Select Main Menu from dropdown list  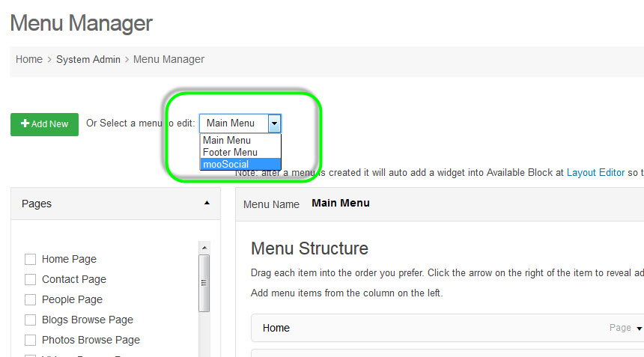tap(227, 141)
